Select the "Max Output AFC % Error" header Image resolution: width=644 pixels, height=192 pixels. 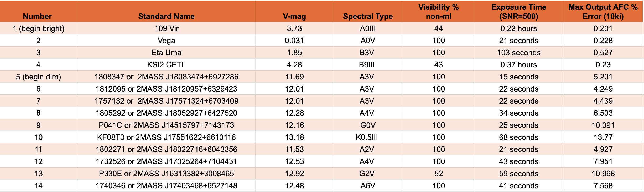603,12
